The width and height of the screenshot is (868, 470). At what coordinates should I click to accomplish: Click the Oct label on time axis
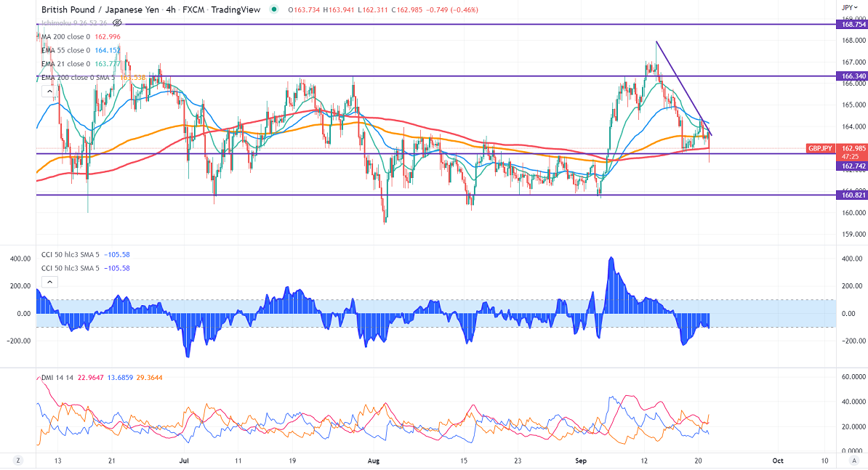coord(778,461)
